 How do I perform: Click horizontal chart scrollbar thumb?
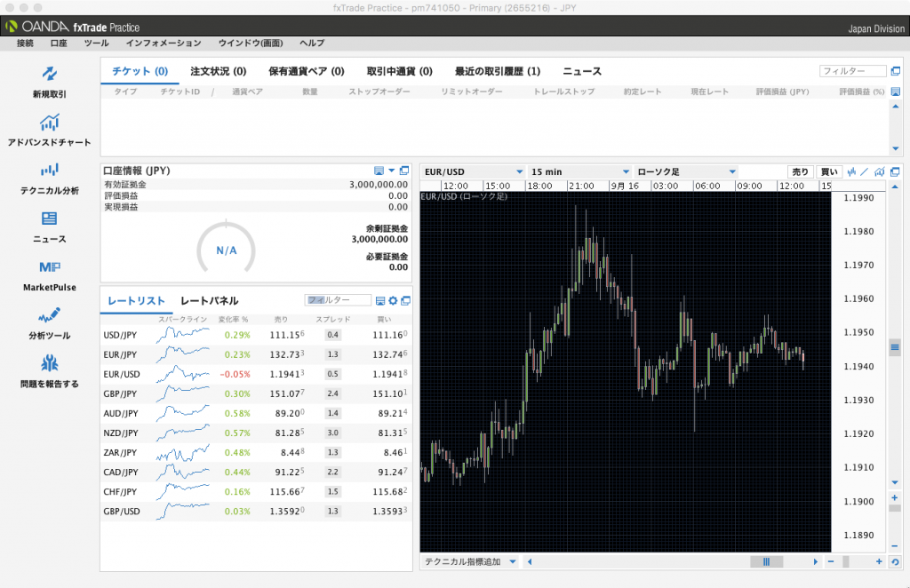point(766,561)
